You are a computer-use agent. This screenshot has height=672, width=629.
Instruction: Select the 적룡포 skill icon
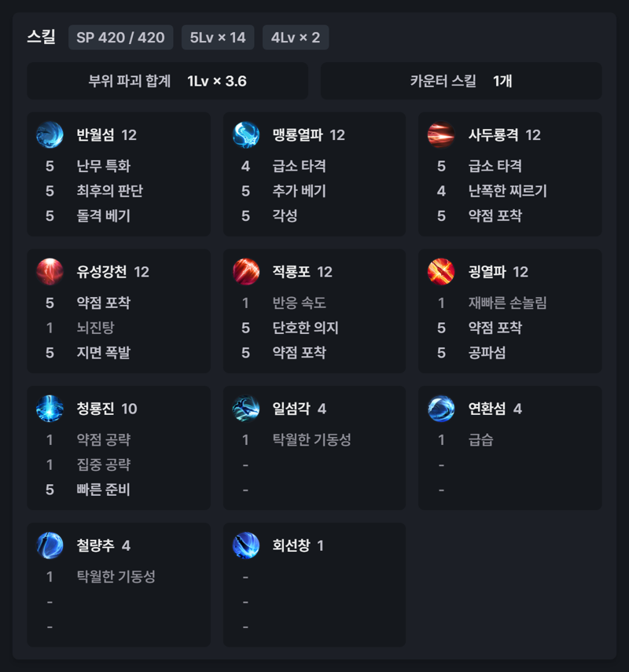click(x=245, y=271)
